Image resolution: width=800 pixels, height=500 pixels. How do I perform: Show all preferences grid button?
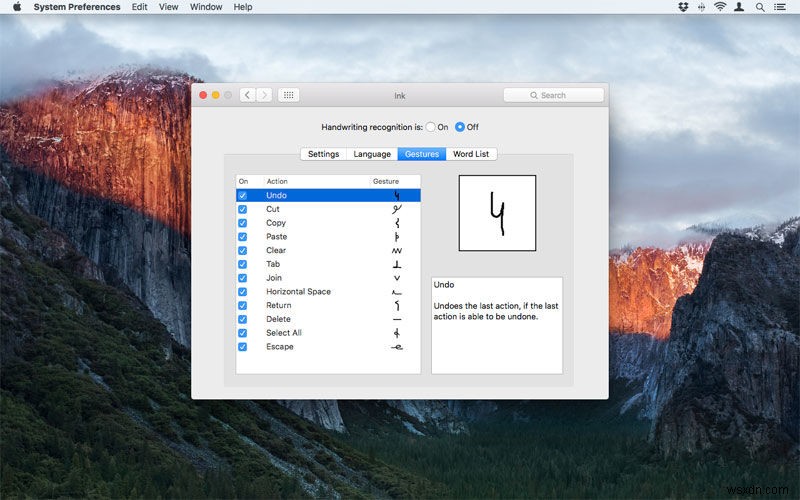288,95
